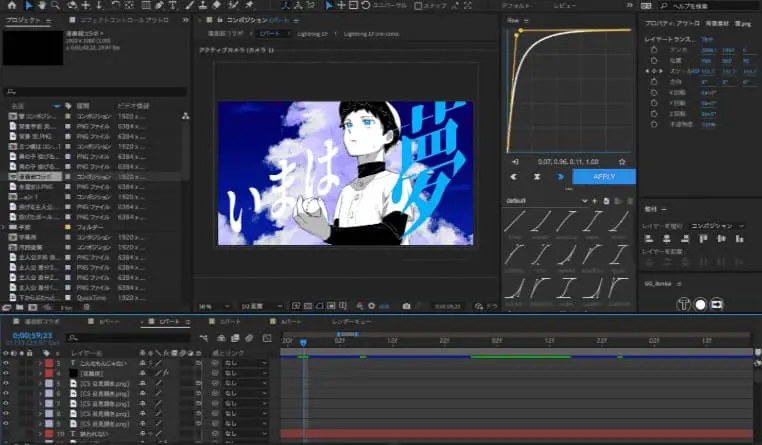Open graph editor icon in timeline header
762x445 pixels.
pos(267,338)
